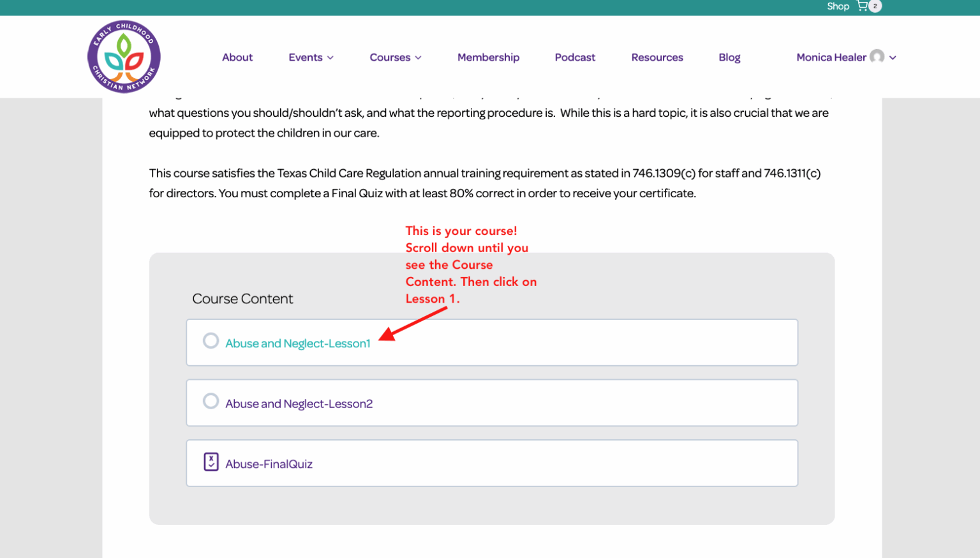
Task: Click the Shop link in top bar
Action: [838, 6]
